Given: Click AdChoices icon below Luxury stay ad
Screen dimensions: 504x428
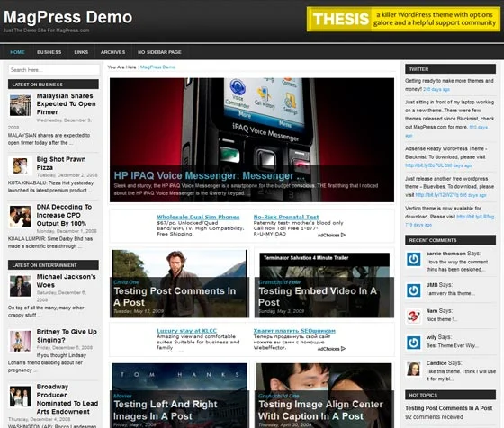Looking at the screenshot, I should 343,348.
